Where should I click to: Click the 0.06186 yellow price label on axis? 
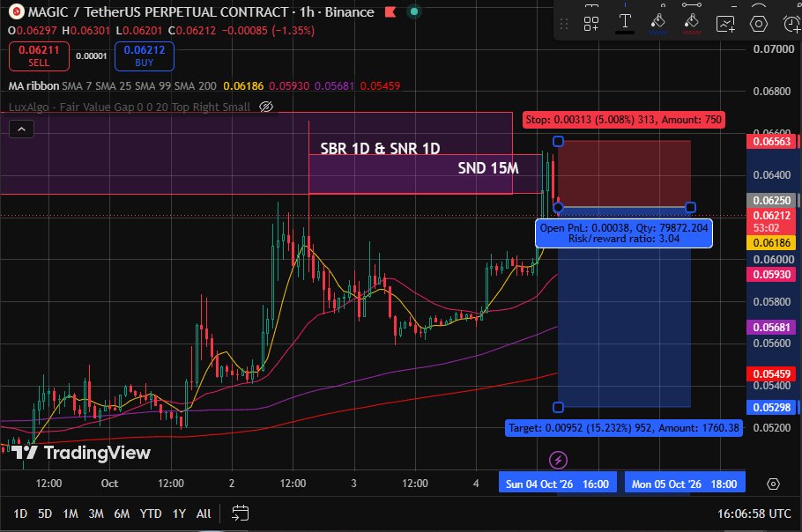tap(771, 243)
